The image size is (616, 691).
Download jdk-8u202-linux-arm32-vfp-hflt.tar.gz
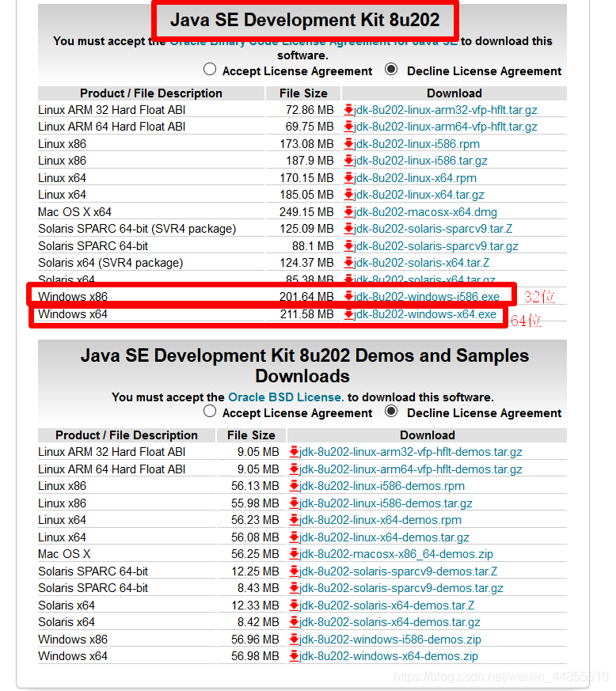(445, 110)
